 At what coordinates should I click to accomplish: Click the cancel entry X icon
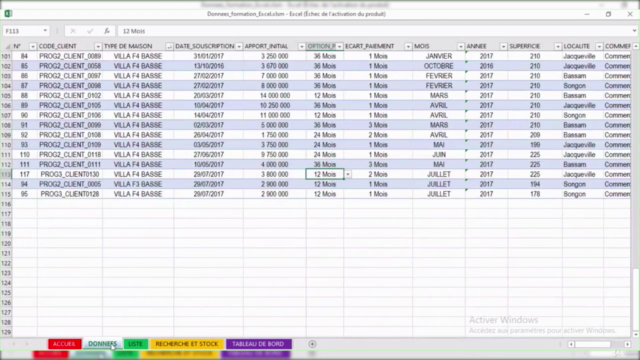[x=73, y=31]
